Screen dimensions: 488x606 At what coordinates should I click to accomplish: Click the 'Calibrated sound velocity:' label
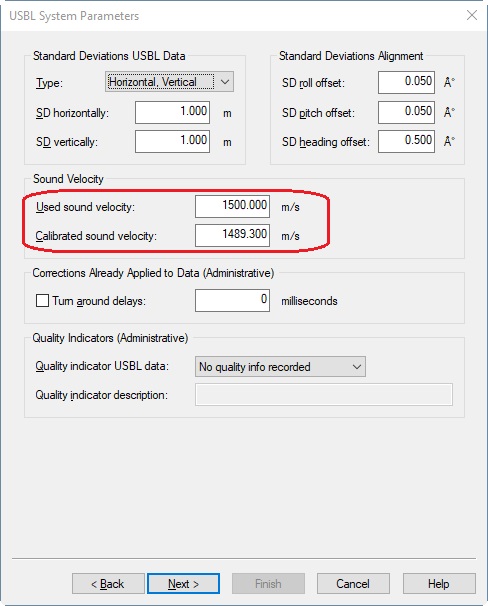(x=96, y=236)
